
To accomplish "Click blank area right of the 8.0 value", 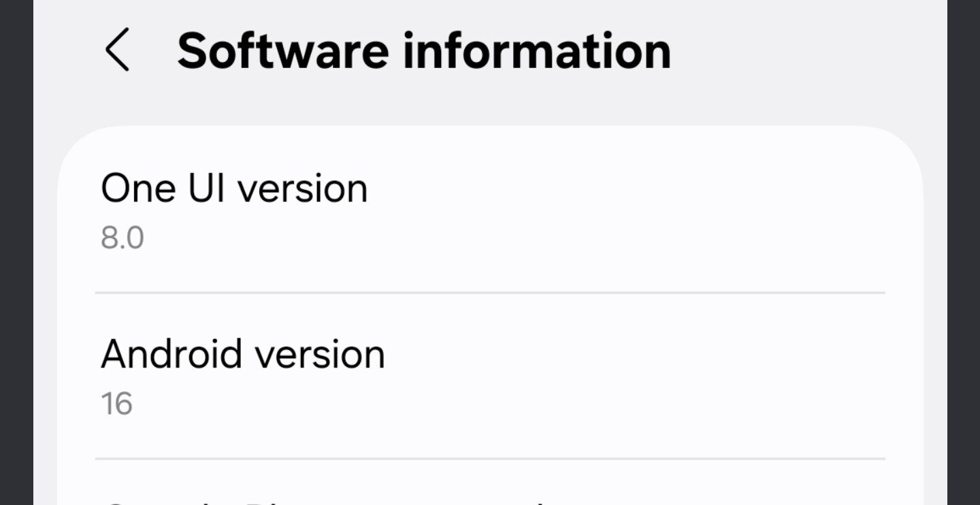I will click(476, 239).
